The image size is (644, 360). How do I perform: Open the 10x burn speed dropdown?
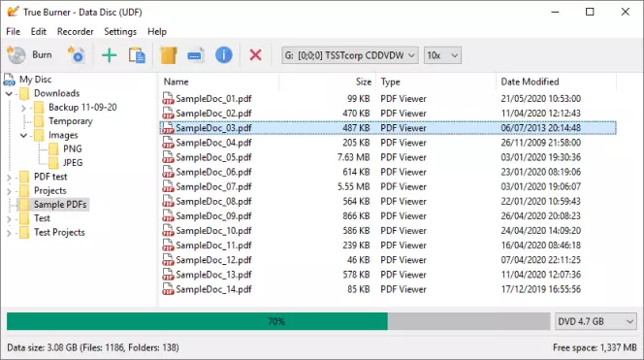click(442, 55)
